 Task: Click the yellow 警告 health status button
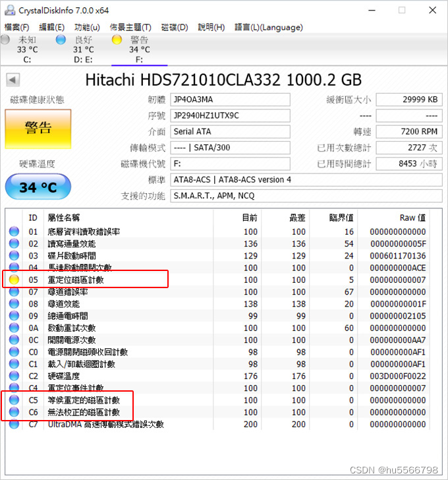pyautogui.click(x=38, y=129)
